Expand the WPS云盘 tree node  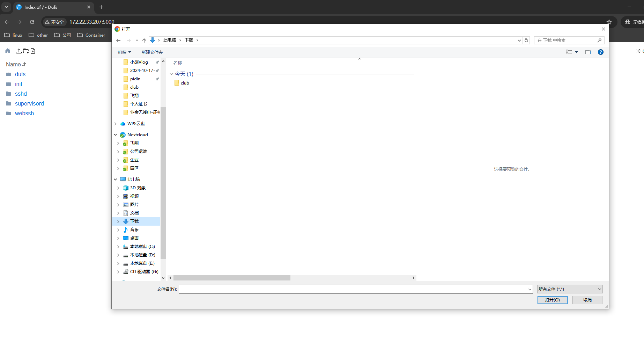(116, 124)
